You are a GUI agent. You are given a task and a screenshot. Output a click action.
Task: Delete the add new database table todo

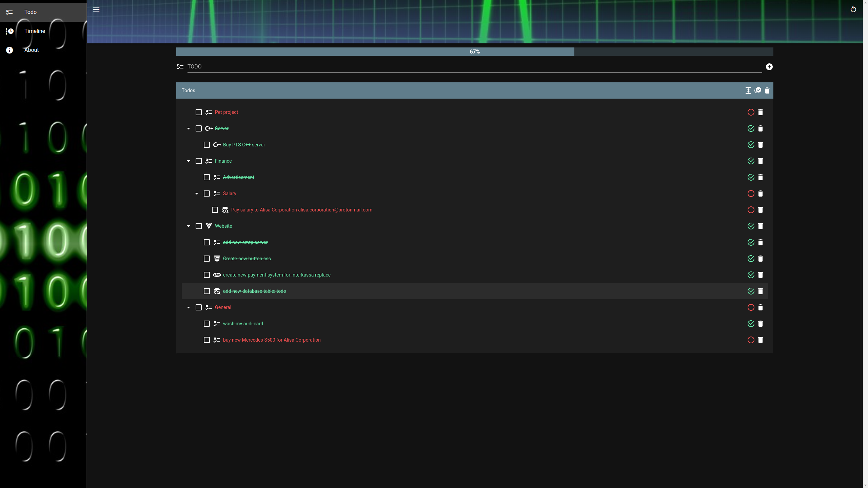click(x=761, y=291)
